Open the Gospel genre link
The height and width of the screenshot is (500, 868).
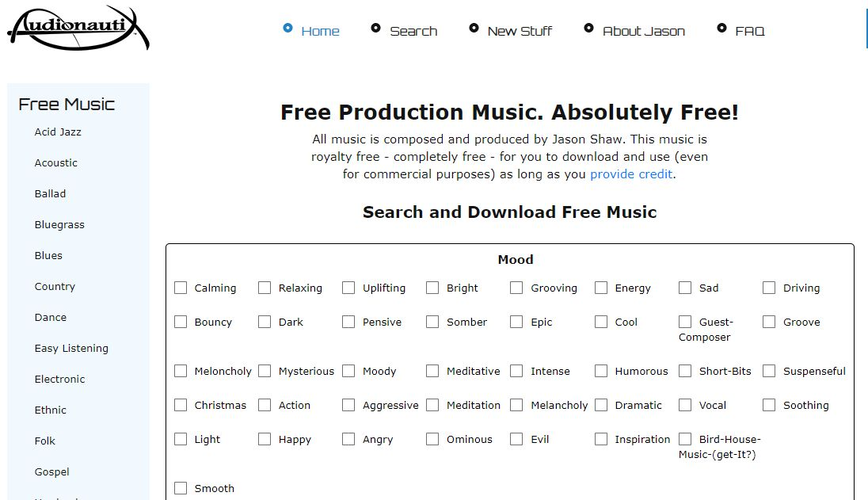[51, 472]
